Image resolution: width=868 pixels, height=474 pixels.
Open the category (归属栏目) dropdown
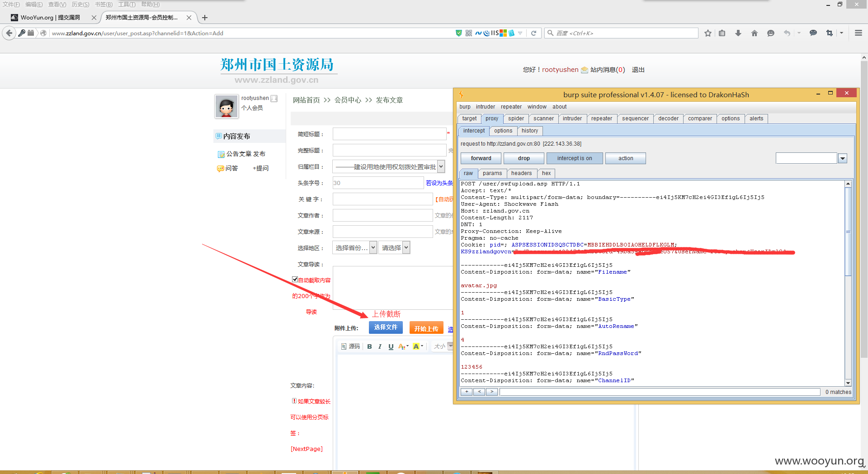[389, 167]
